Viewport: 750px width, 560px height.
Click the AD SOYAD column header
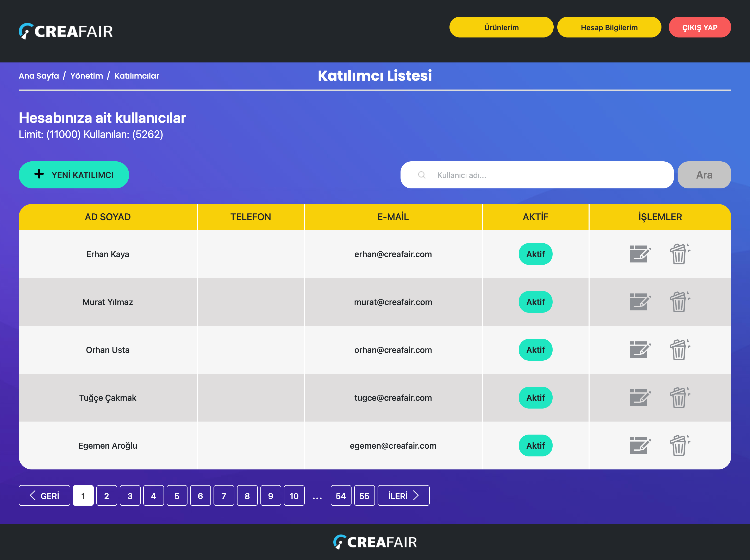pos(108,217)
